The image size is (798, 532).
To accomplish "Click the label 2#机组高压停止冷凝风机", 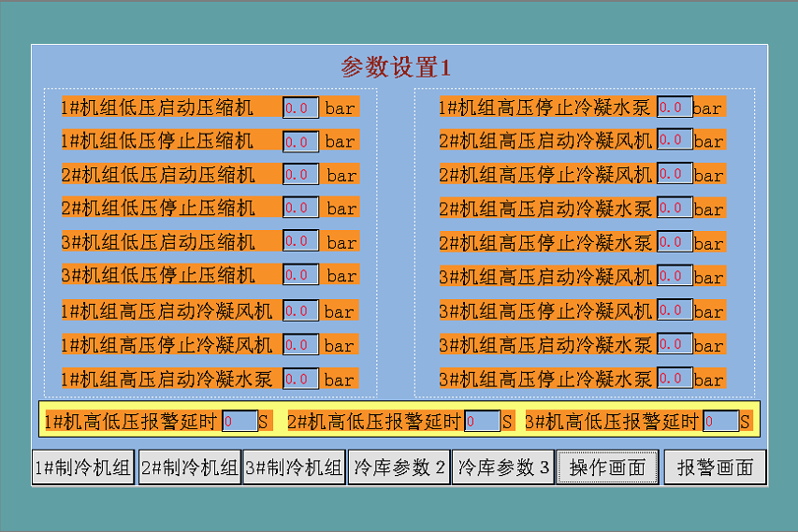I will point(545,175).
